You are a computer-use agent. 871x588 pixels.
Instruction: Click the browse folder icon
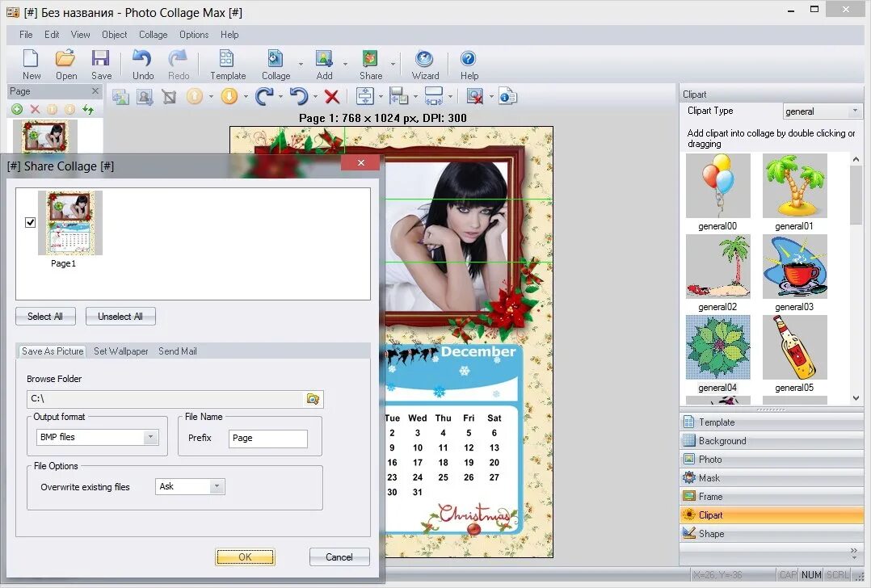tap(313, 399)
